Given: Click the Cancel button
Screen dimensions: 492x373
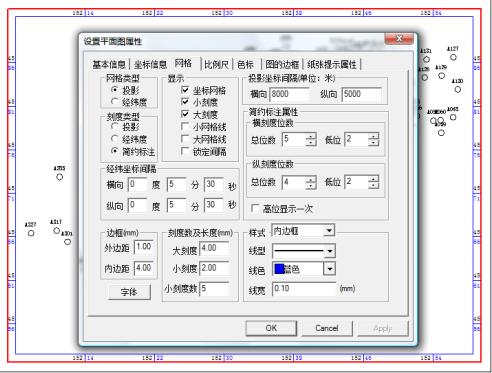Looking at the screenshot, I should (x=327, y=328).
